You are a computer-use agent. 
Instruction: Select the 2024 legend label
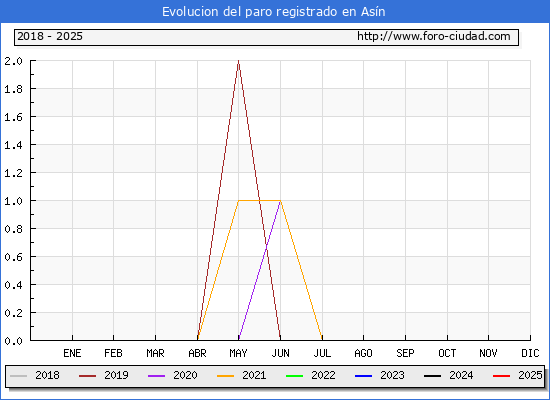[x=461, y=375]
